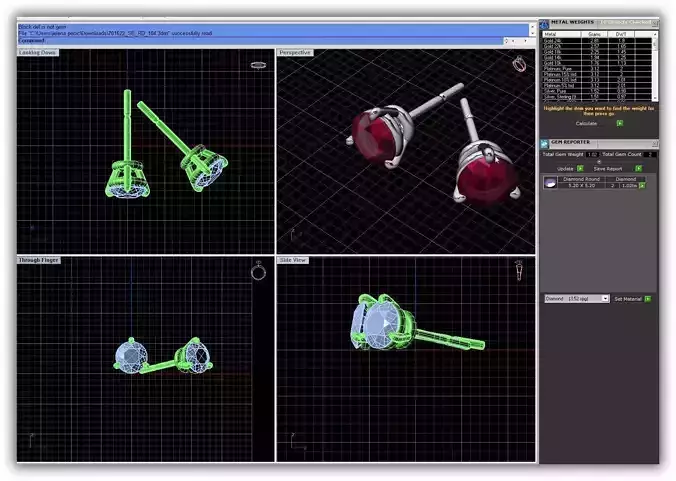Click the Total Gem Count value field
The width and height of the screenshot is (676, 481).
point(650,154)
